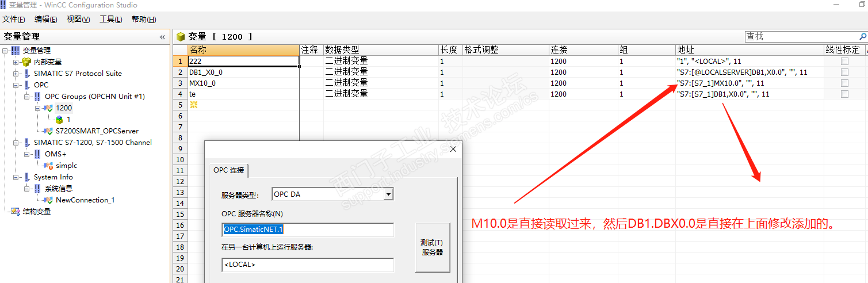The image size is (868, 283).
Task: Collapse SIMATIC S7-1200, S7-1500 Channel node
Action: coord(16,143)
